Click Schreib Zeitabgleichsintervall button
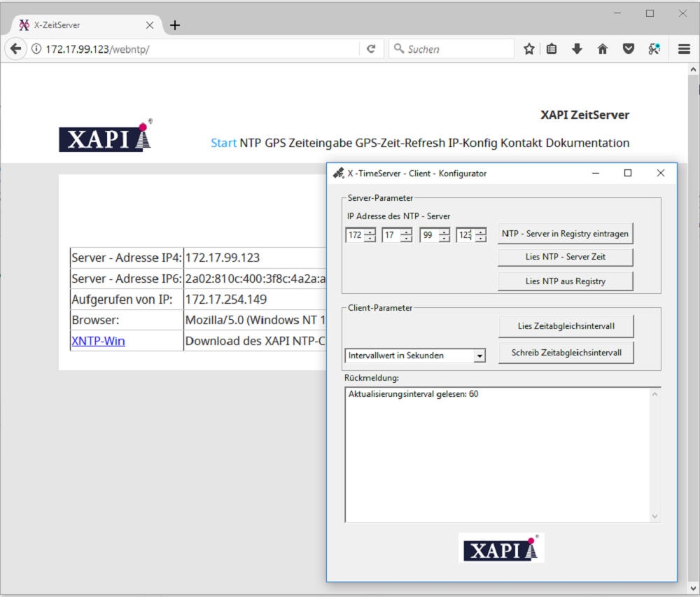 click(566, 353)
